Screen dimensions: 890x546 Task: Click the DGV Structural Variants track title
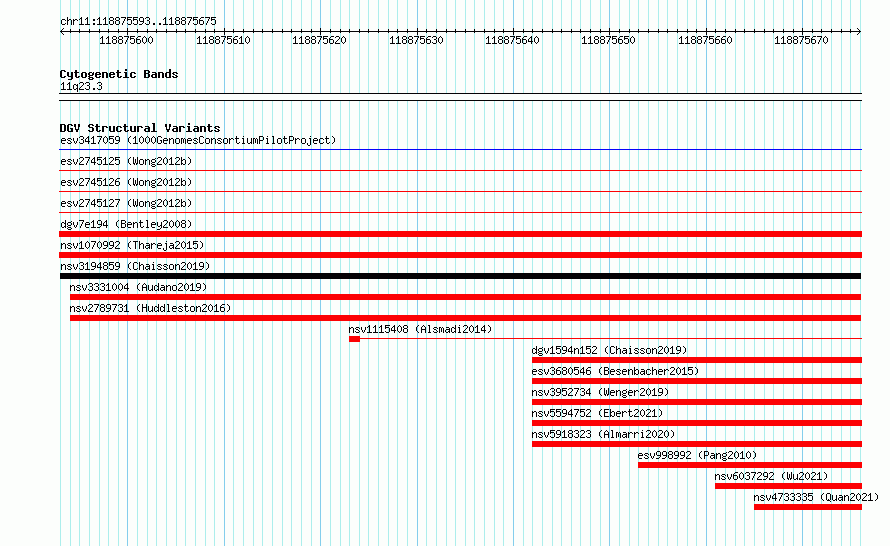(140, 128)
